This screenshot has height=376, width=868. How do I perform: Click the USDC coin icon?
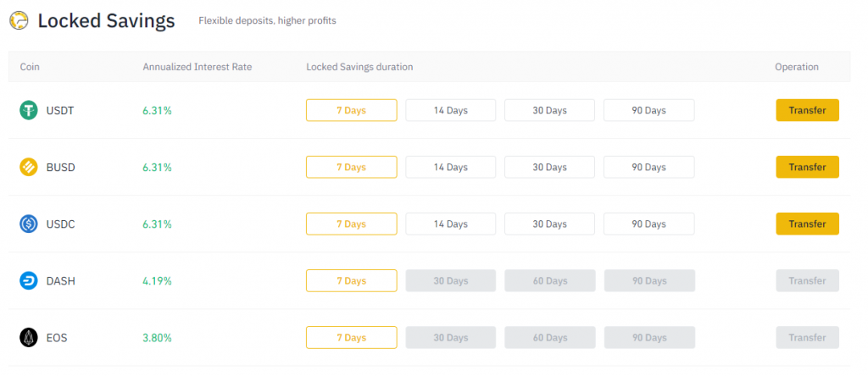pyautogui.click(x=29, y=224)
